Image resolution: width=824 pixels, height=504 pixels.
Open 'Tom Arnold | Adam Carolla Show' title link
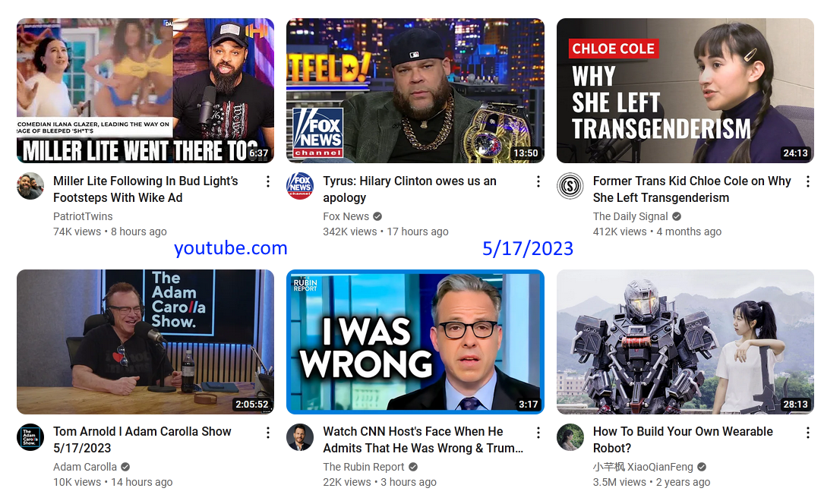(x=142, y=439)
